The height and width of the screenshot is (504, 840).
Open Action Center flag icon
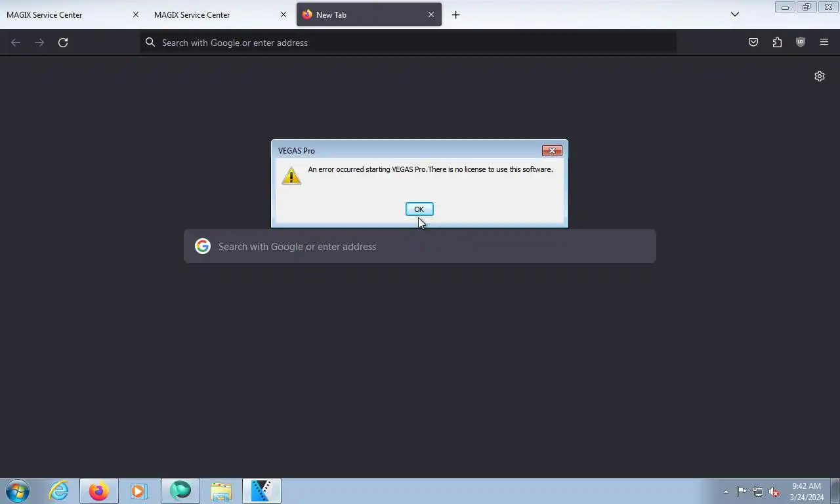[742, 492]
